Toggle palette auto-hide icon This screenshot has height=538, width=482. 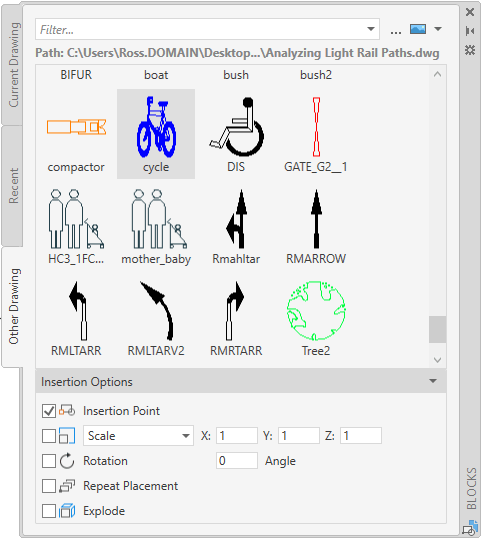[470, 31]
